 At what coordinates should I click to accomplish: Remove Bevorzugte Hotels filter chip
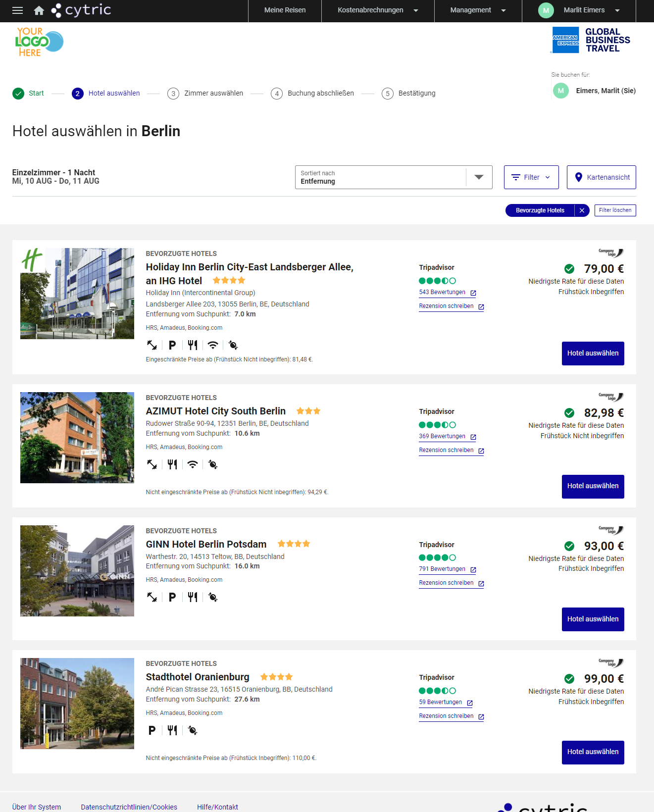point(582,210)
